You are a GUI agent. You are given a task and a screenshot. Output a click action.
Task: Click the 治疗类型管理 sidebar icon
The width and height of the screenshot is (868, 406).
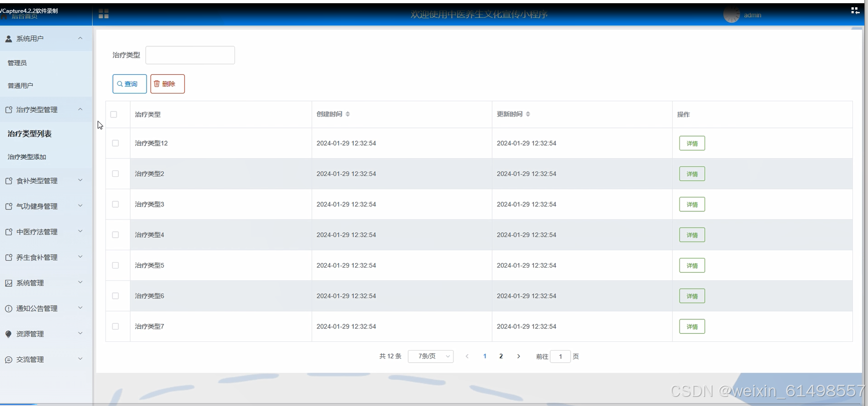coord(9,110)
